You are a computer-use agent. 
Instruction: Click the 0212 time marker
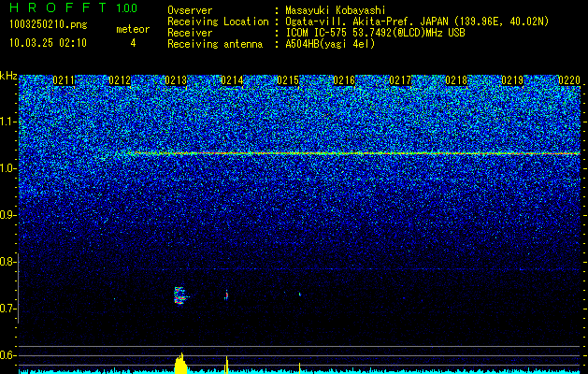(120, 80)
